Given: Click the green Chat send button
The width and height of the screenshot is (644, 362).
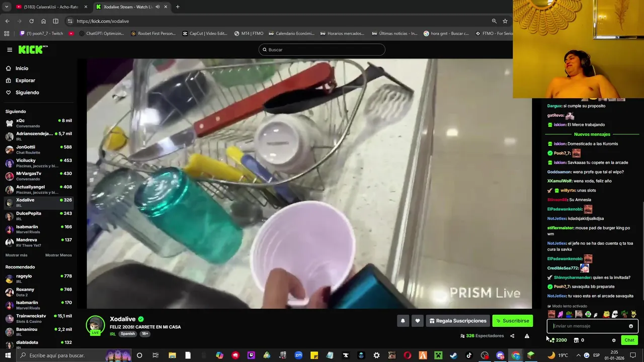Looking at the screenshot, I should 629,340.
